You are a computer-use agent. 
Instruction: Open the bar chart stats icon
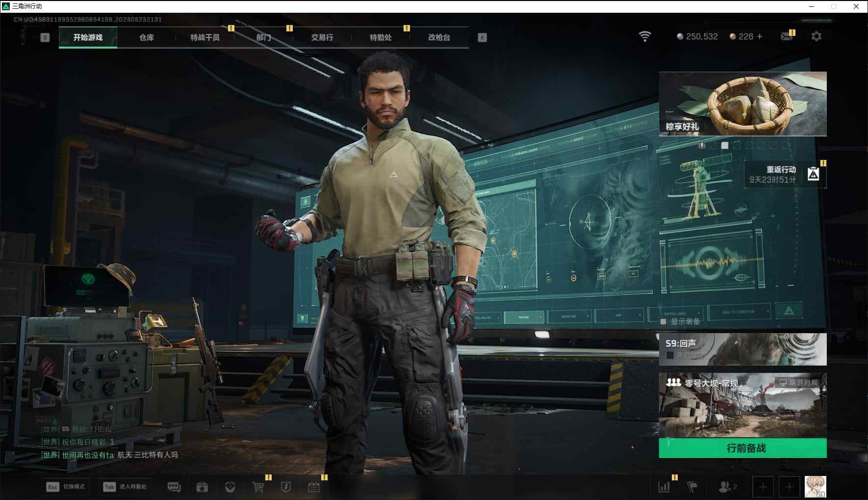(x=664, y=487)
